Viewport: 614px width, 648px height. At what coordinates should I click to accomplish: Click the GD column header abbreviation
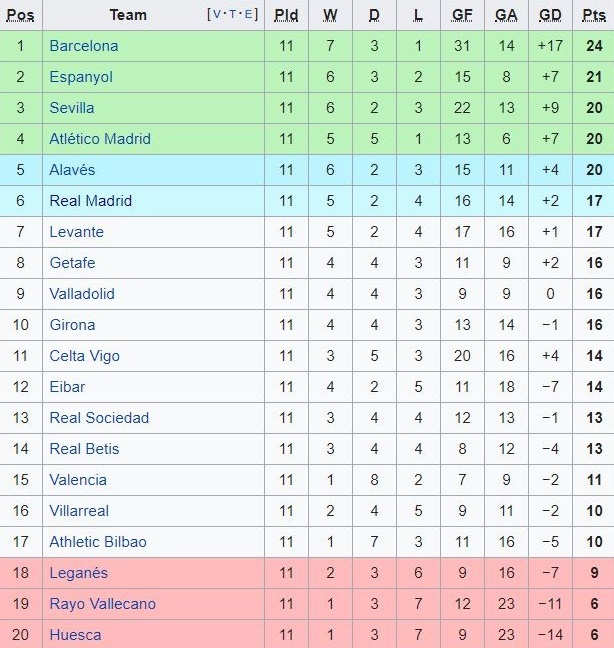coord(550,15)
